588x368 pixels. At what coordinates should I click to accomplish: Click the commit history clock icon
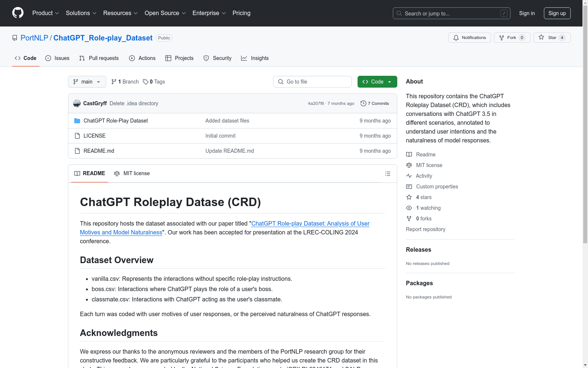363,103
